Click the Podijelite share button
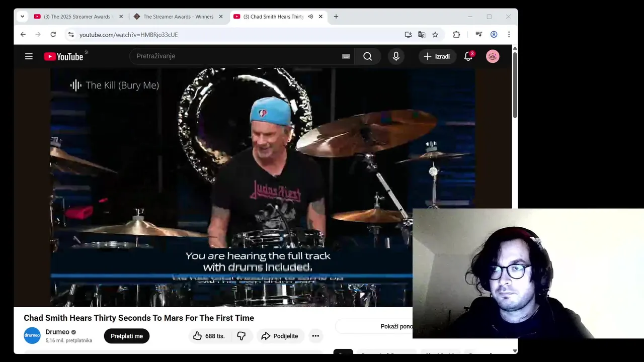Image resolution: width=644 pixels, height=362 pixels. [x=280, y=336]
